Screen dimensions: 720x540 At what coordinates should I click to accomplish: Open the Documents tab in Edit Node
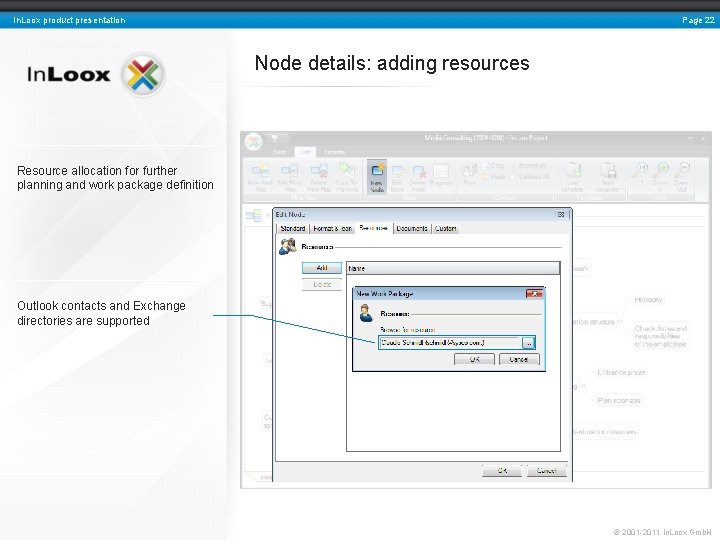[412, 228]
